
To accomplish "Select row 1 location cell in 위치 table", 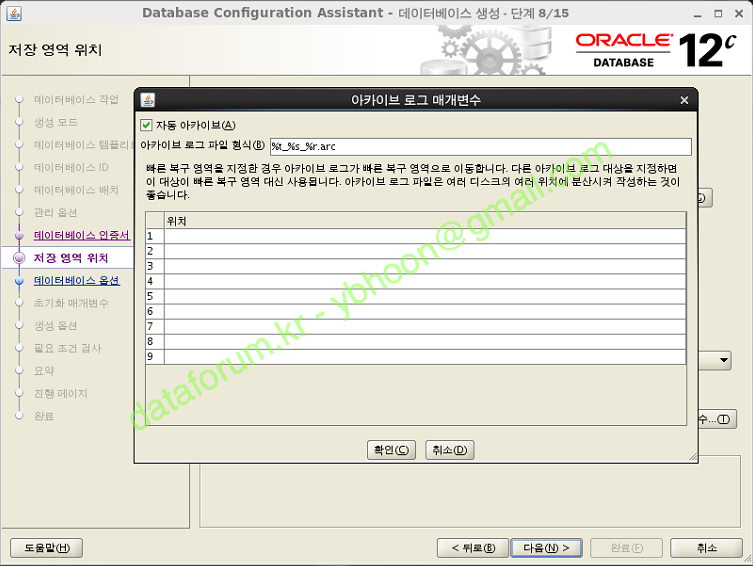I will [424, 236].
